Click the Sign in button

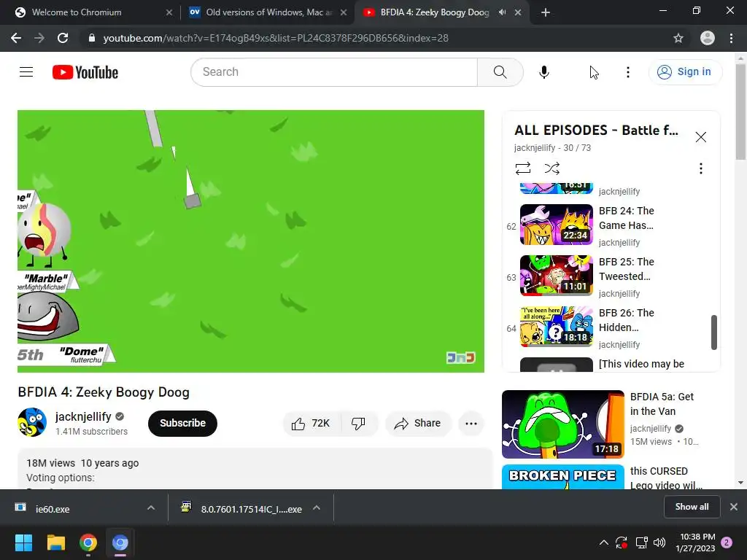coord(684,72)
